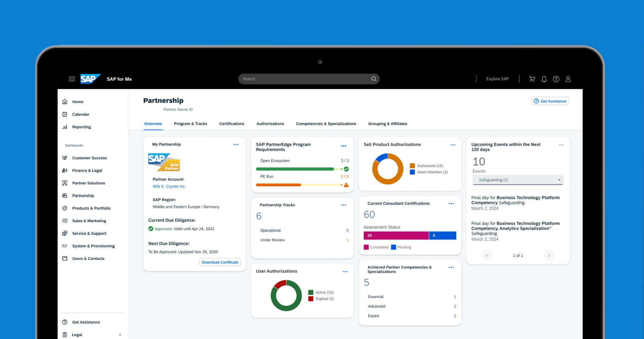644x339 pixels.
Task: Open Current Consultant Certifications card options
Action: [451, 204]
